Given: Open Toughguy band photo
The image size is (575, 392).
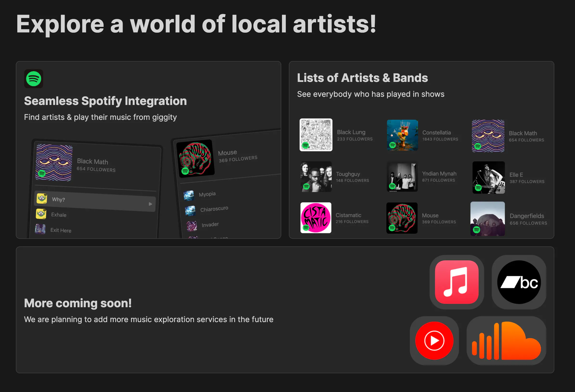Looking at the screenshot, I should (316, 177).
